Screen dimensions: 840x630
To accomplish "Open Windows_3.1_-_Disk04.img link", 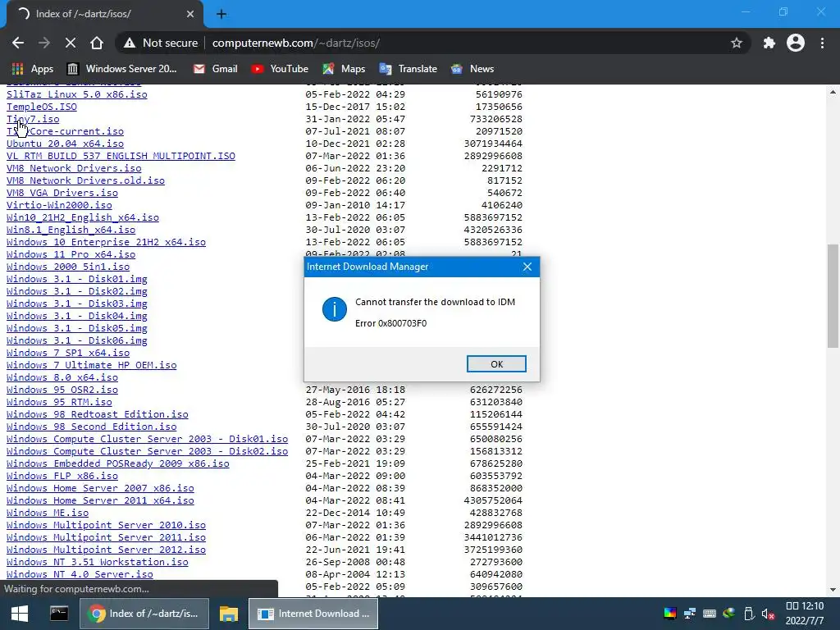I will 76,316.
